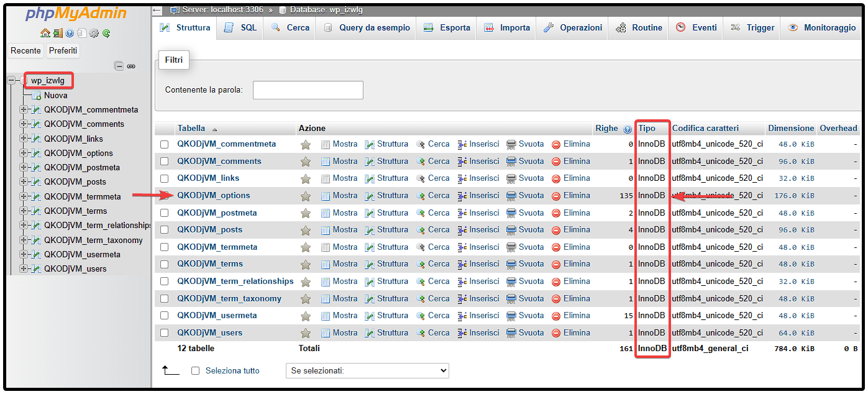Click the collapse all tree icon
This screenshot has width=868, height=394.
point(119,66)
